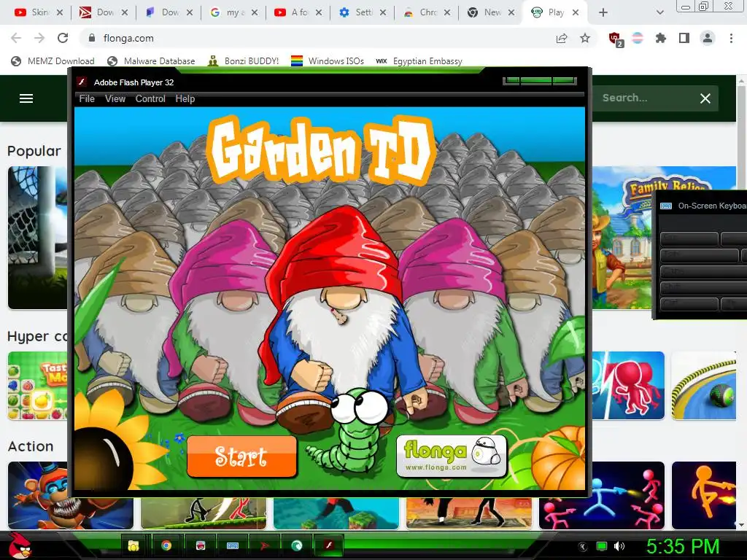The width and height of the screenshot is (747, 560).
Task: Show hidden tray icons
Action: click(x=581, y=547)
